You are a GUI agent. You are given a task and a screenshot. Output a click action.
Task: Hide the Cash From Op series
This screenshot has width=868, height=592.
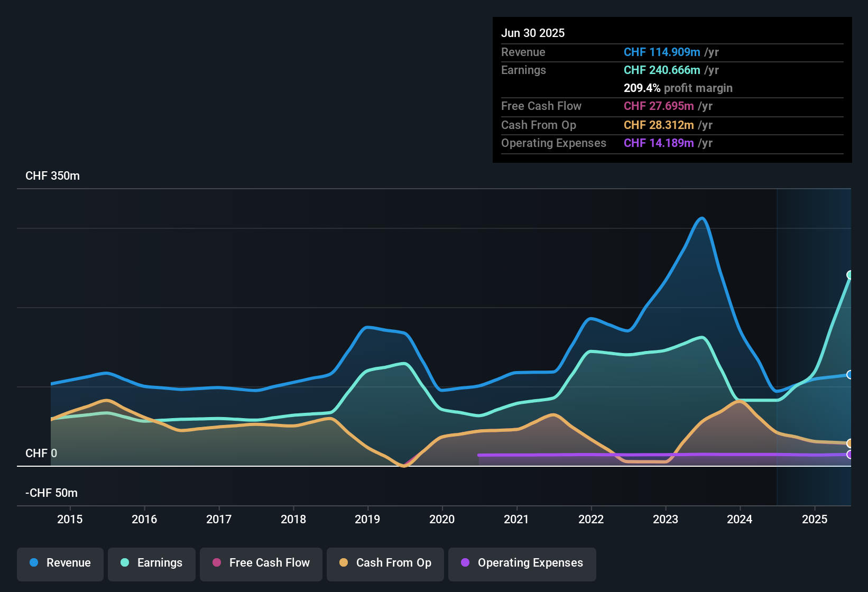pos(385,563)
